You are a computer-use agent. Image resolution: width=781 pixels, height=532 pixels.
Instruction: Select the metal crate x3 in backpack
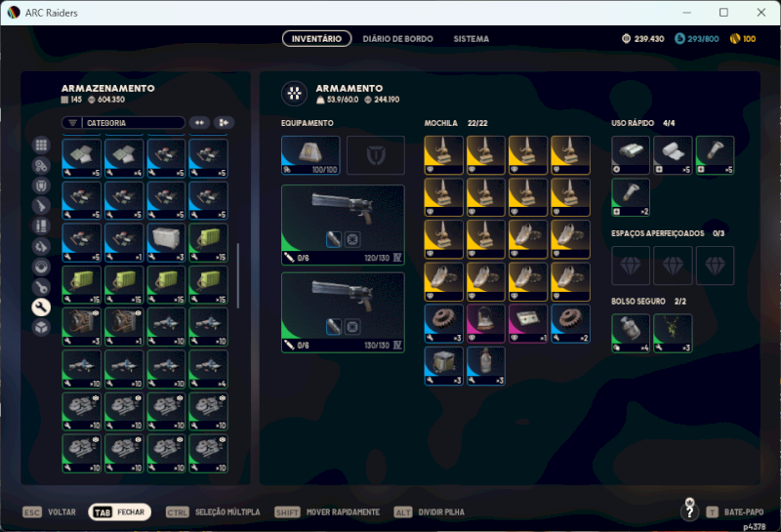[444, 366]
